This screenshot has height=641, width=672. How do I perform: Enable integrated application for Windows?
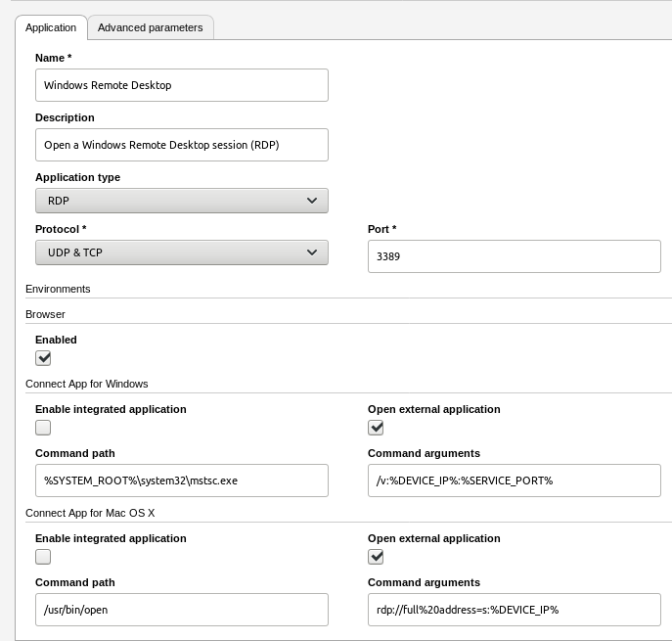click(x=43, y=428)
